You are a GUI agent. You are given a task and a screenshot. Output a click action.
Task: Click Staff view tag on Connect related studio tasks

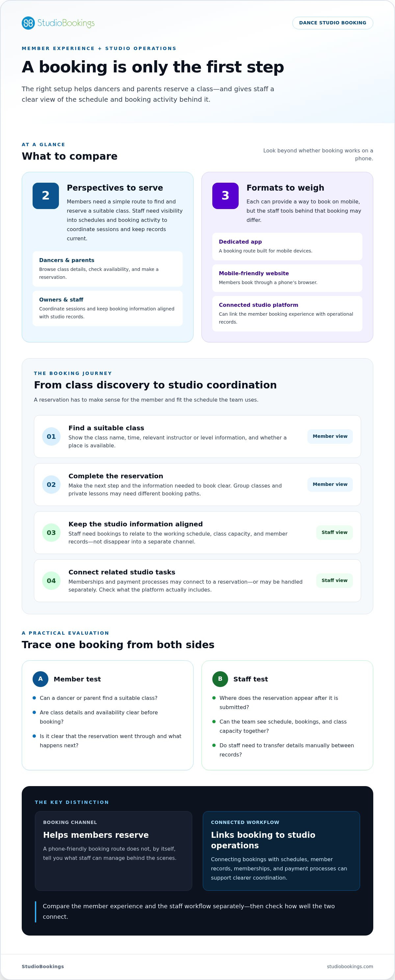point(334,581)
